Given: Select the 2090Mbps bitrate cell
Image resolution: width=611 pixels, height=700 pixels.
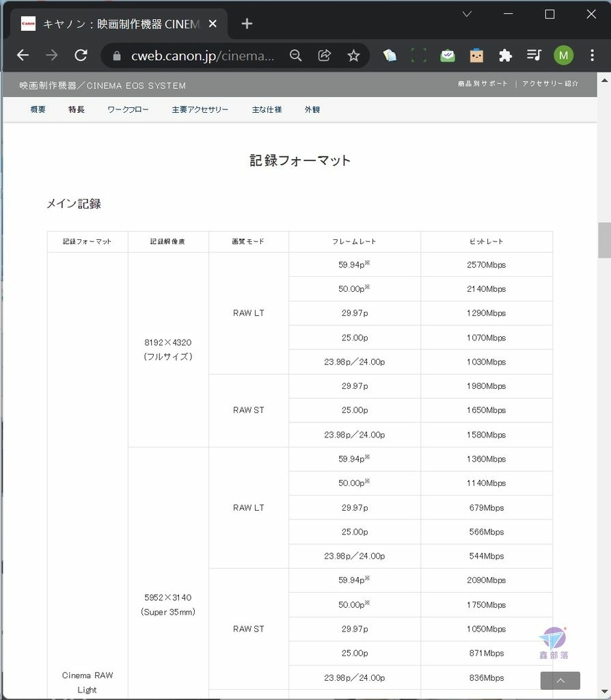Looking at the screenshot, I should [487, 580].
